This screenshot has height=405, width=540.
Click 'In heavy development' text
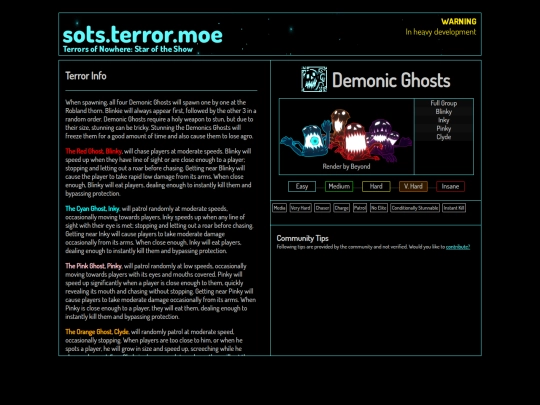click(x=441, y=32)
